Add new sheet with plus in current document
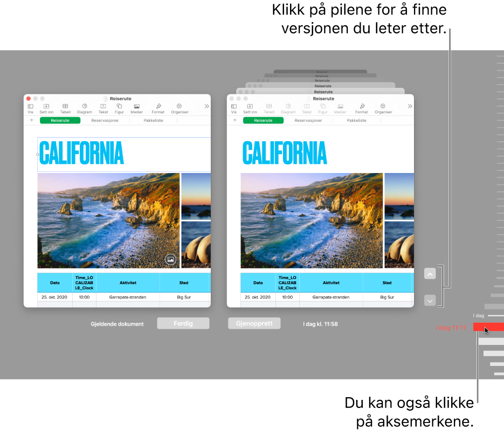Screen dimensions: 504x436 tap(31, 120)
